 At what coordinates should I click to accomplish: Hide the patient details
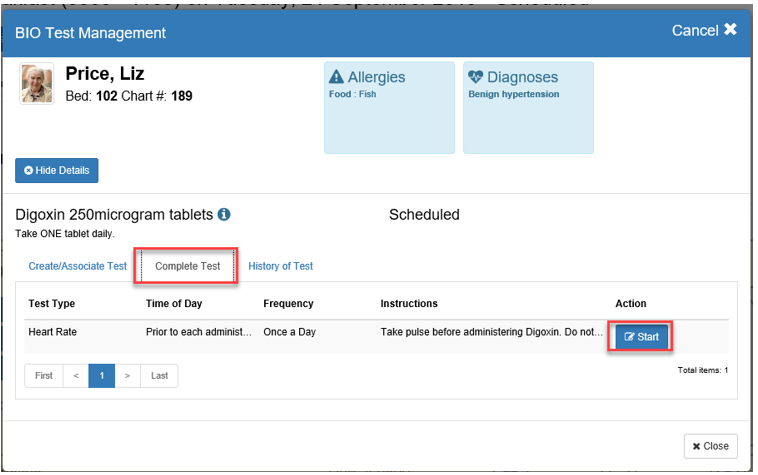click(x=57, y=171)
